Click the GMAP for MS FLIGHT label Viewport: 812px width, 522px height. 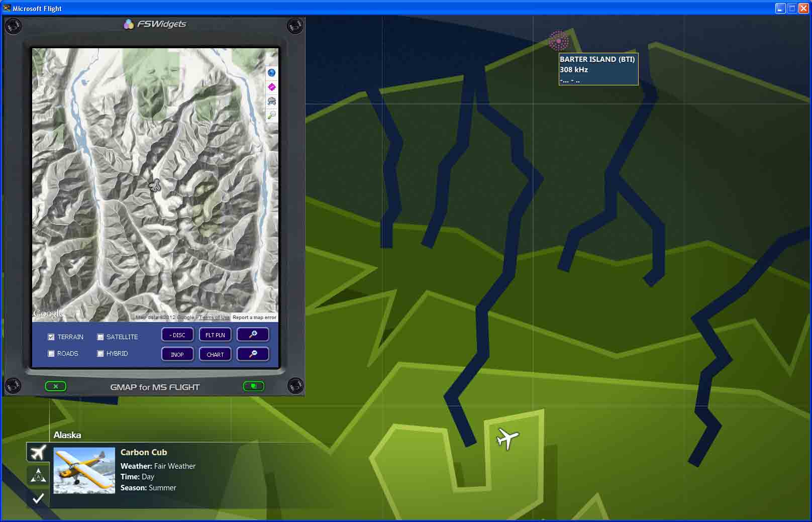point(155,387)
